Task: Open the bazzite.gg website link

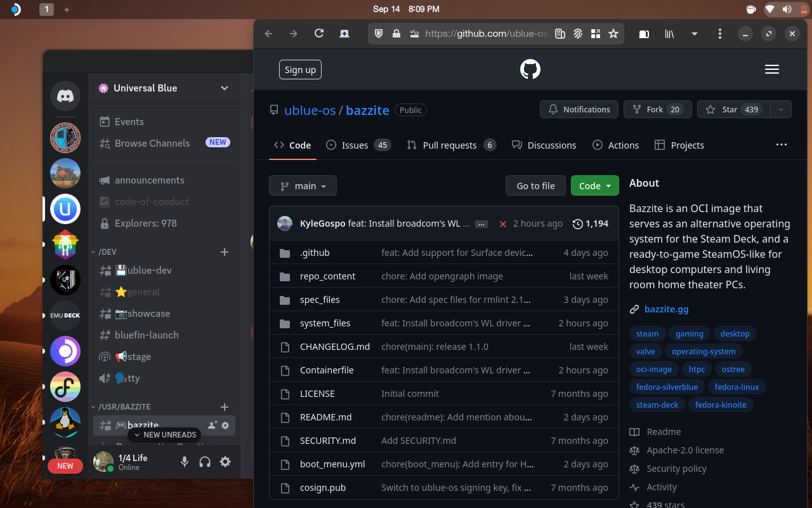Action: pyautogui.click(x=666, y=309)
